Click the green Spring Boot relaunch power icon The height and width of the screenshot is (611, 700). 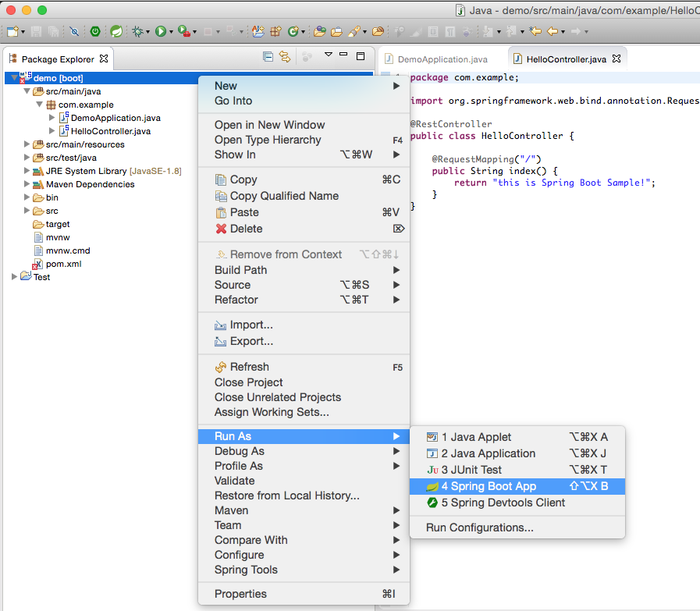(x=95, y=31)
